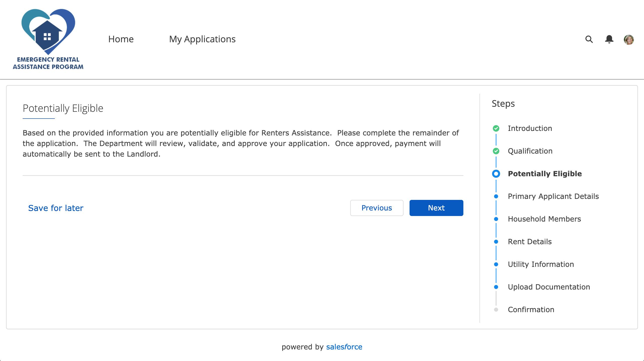Open the user profile avatar

pos(629,40)
